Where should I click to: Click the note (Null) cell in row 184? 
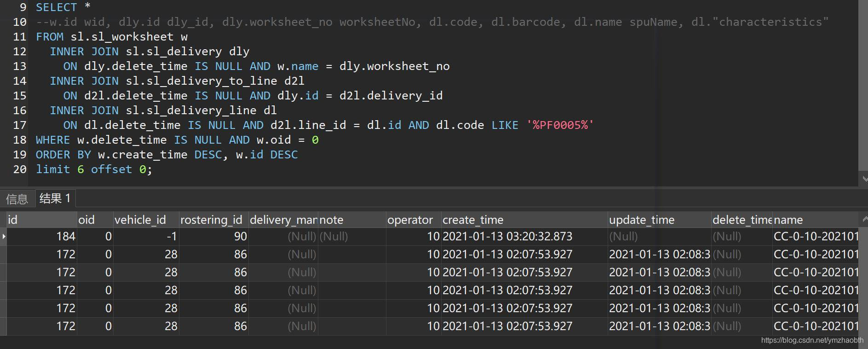352,236
